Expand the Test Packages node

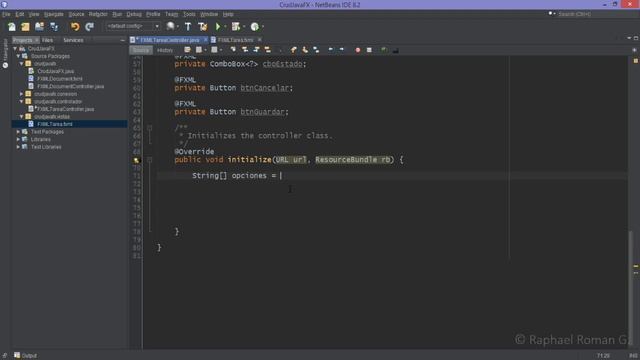pos(18,132)
